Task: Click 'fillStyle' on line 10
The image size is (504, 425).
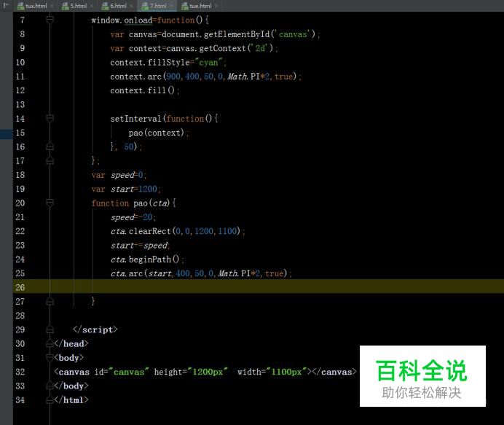Action: coord(168,63)
